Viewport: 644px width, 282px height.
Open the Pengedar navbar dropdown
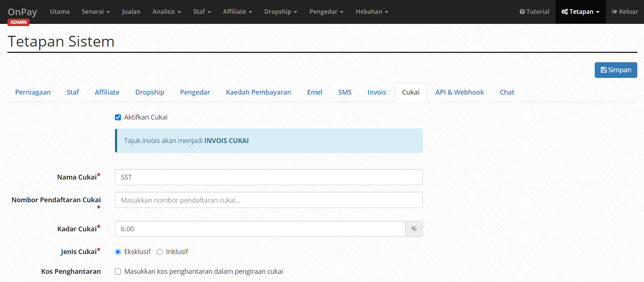[x=326, y=12]
